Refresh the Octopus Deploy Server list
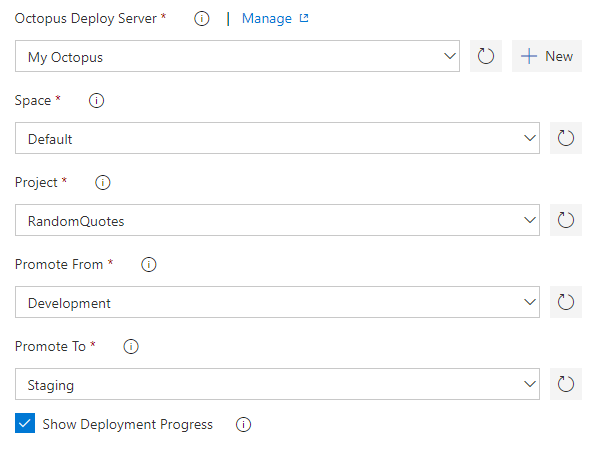Screen dimensions: 598x454 [x=485, y=56]
